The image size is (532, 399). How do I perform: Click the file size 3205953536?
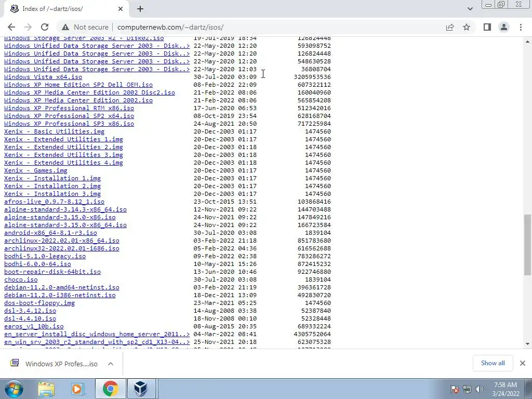[312, 77]
